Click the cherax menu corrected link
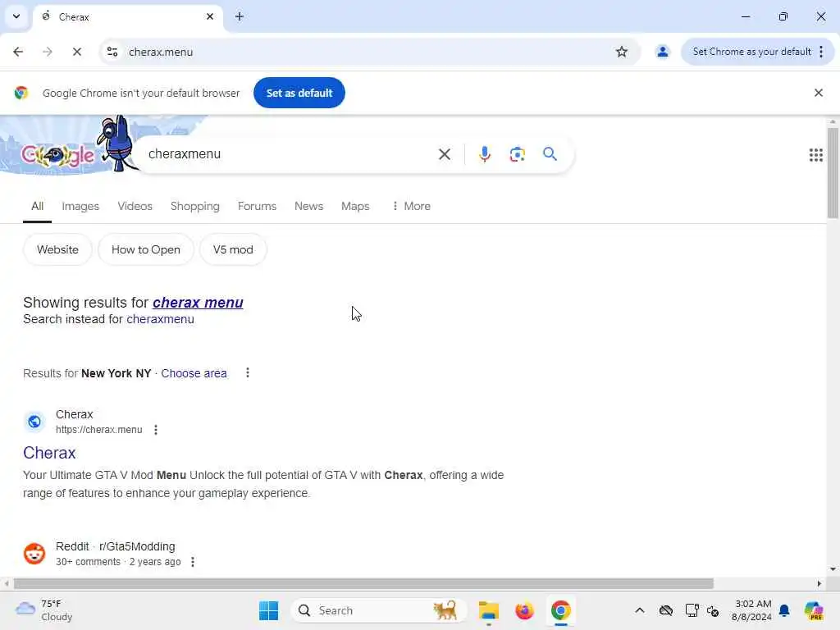 point(198,303)
